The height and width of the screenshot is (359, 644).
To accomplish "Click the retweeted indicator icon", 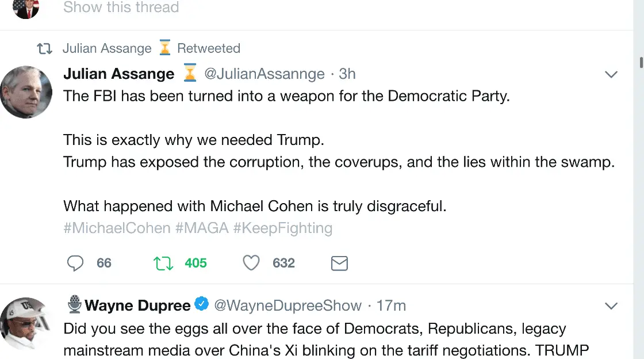I will [x=44, y=49].
